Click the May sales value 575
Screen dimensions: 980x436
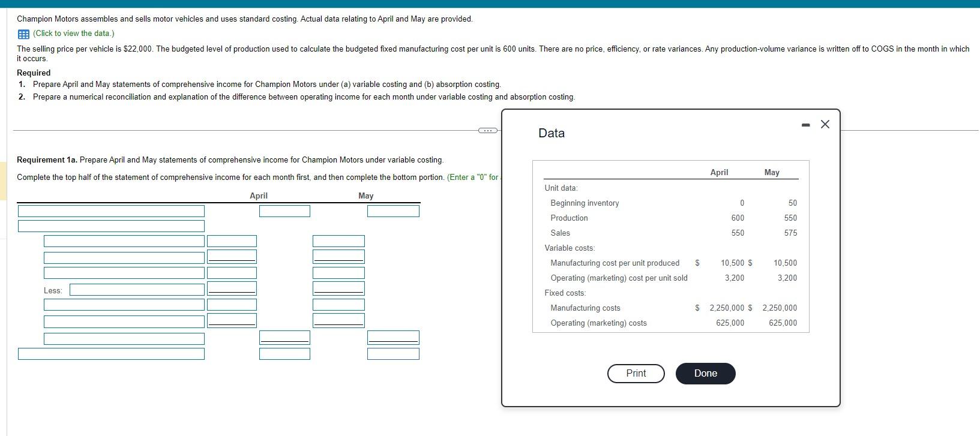click(x=790, y=233)
